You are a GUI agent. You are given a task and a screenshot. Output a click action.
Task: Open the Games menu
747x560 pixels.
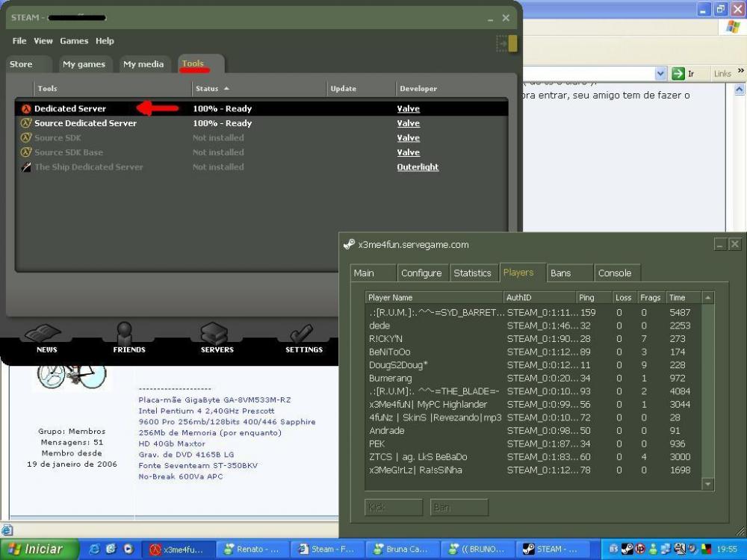(x=74, y=41)
